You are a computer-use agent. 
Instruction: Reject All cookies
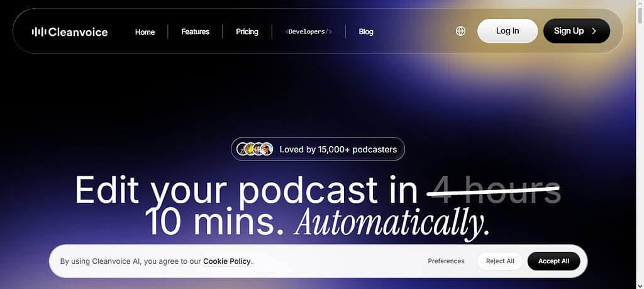(500, 261)
